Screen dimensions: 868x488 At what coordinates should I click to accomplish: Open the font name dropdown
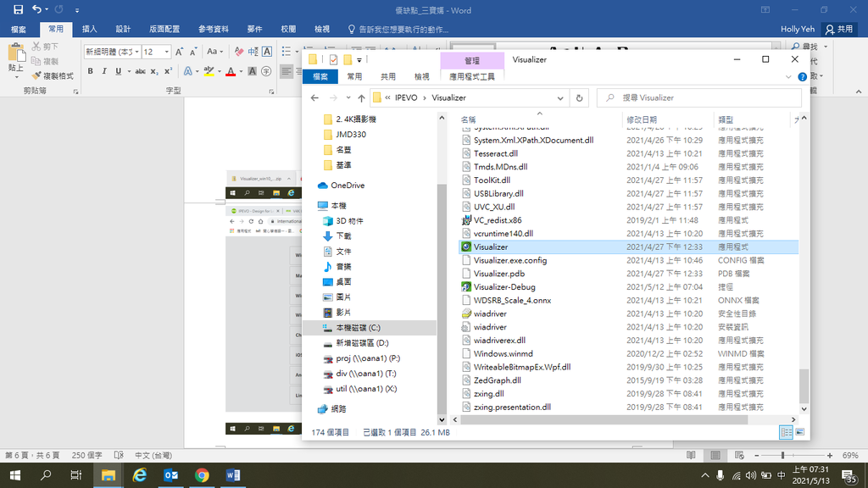coord(136,52)
